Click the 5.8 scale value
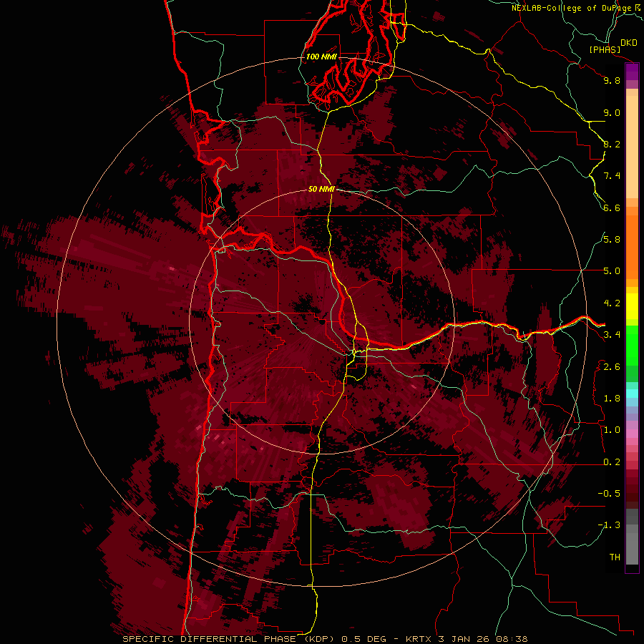Image resolution: width=644 pixels, height=644 pixels. pos(612,240)
